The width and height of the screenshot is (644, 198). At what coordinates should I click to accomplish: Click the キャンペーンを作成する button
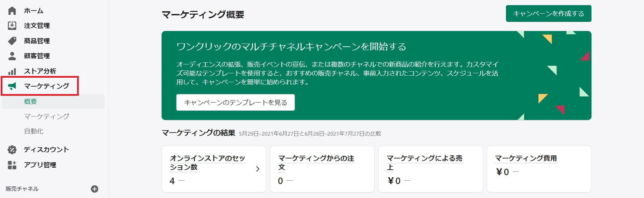(548, 14)
